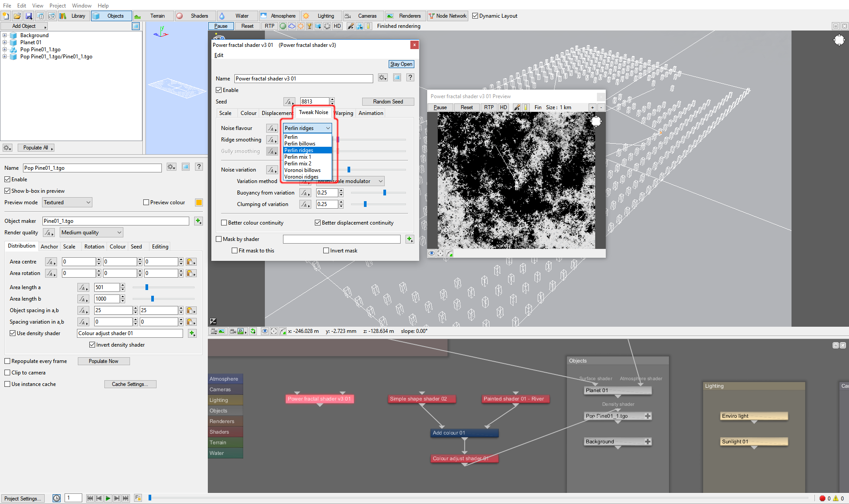Toggle atmosphere cloud icon in preview toolbar

[292, 26]
